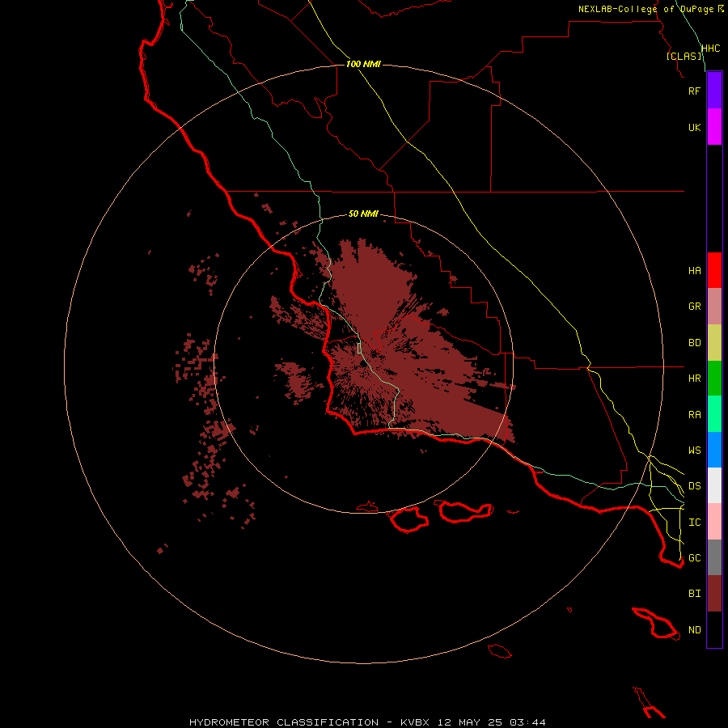728x728 pixels.
Task: Click the 'UK' legend label
Action: [x=694, y=128]
